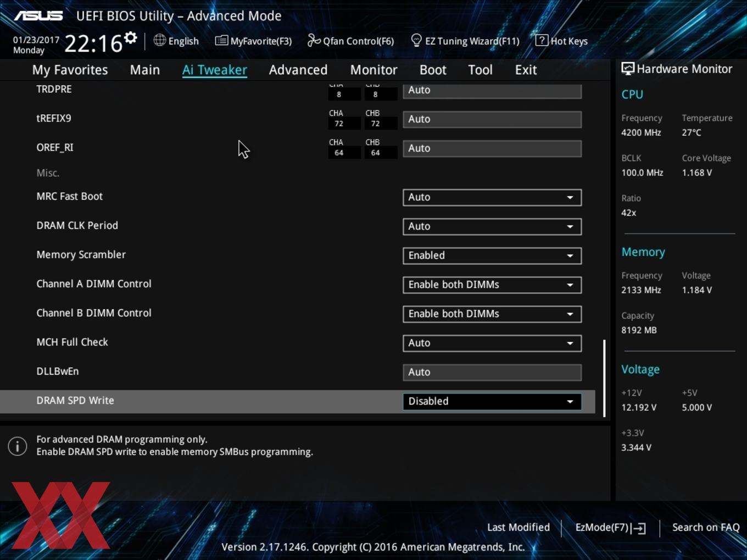Select the Ai Tweaker tab
Viewport: 747px width, 560px height.
pos(215,70)
